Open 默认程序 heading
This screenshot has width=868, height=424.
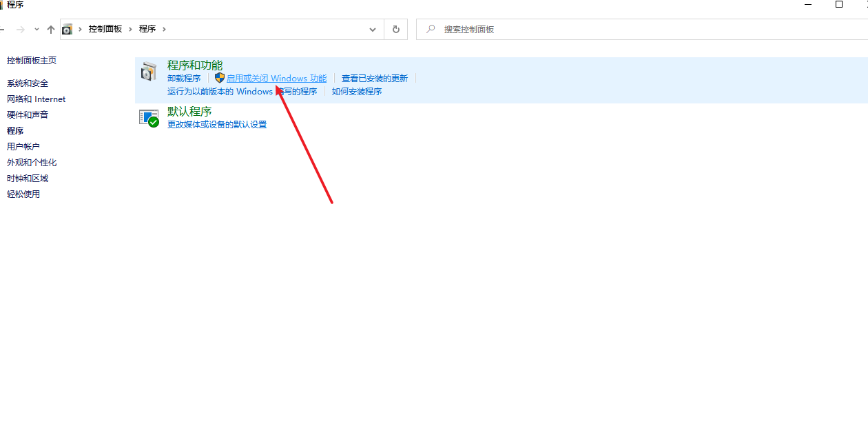pyautogui.click(x=189, y=112)
